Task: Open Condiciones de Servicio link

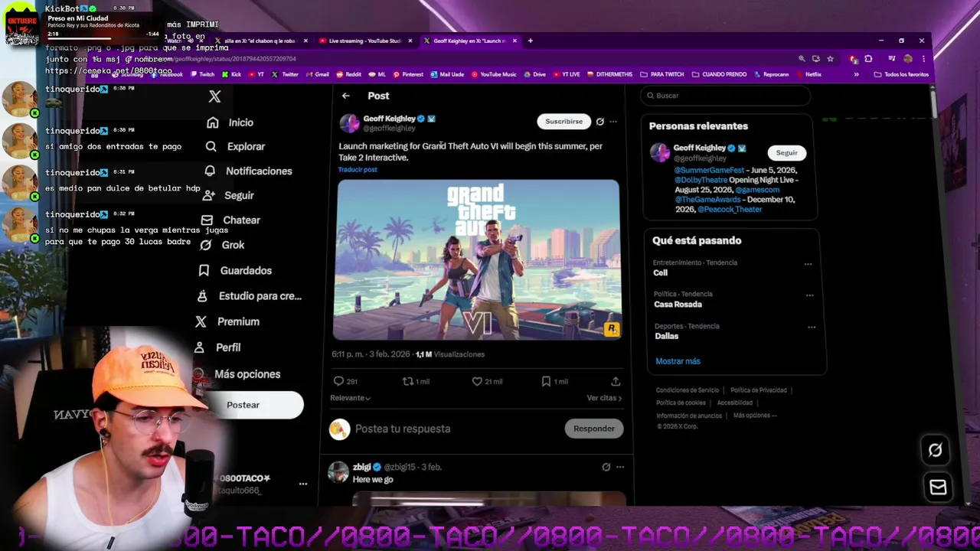Action: click(688, 390)
